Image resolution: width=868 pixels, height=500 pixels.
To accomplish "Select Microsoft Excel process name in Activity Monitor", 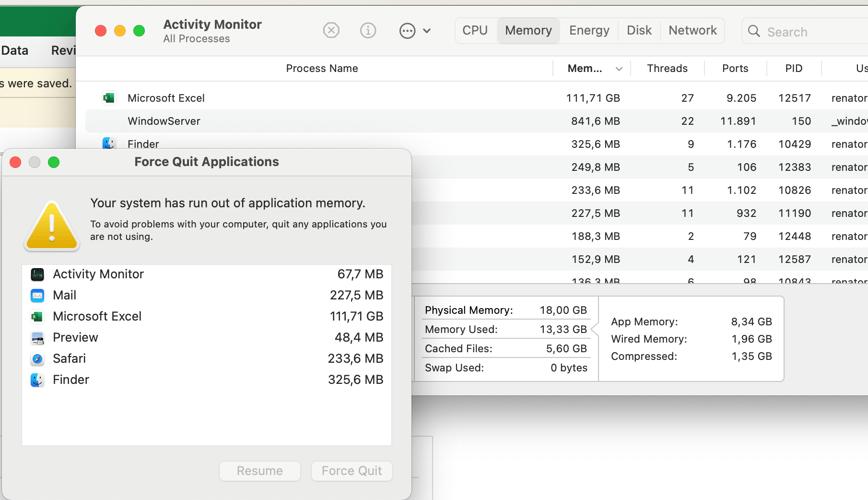I will pos(166,98).
